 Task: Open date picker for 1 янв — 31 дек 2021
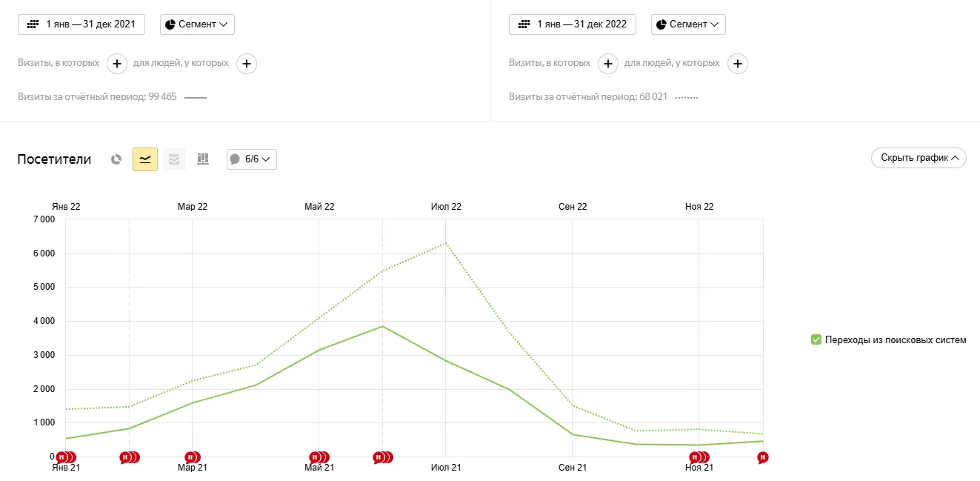[x=81, y=24]
